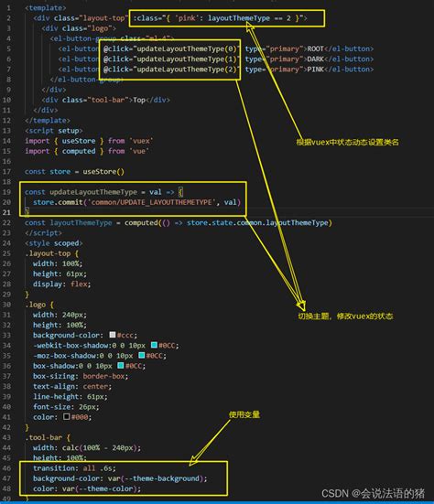434x504 pixels.
Task: Open the #ccc background-color swatch picker
Action: (x=113, y=335)
